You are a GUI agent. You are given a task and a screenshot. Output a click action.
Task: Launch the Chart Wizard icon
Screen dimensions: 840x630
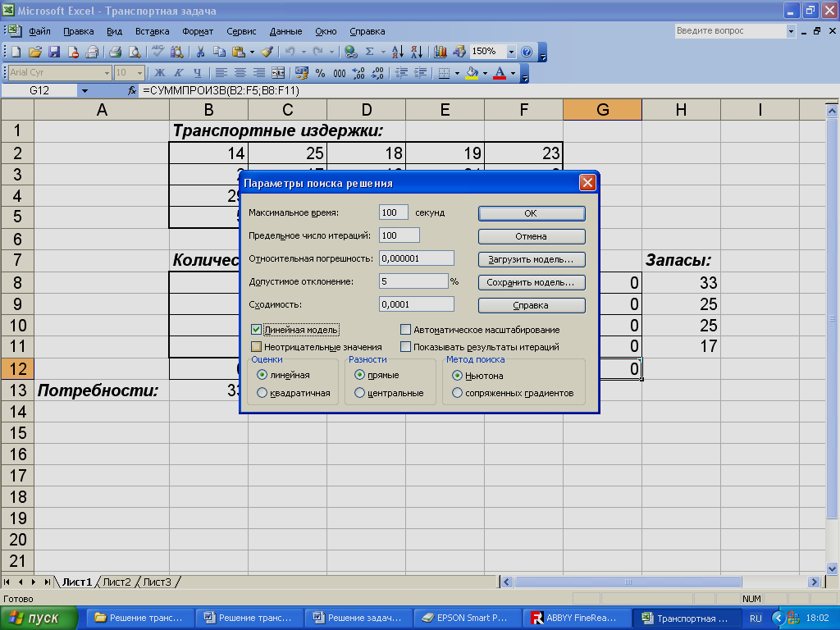click(441, 52)
